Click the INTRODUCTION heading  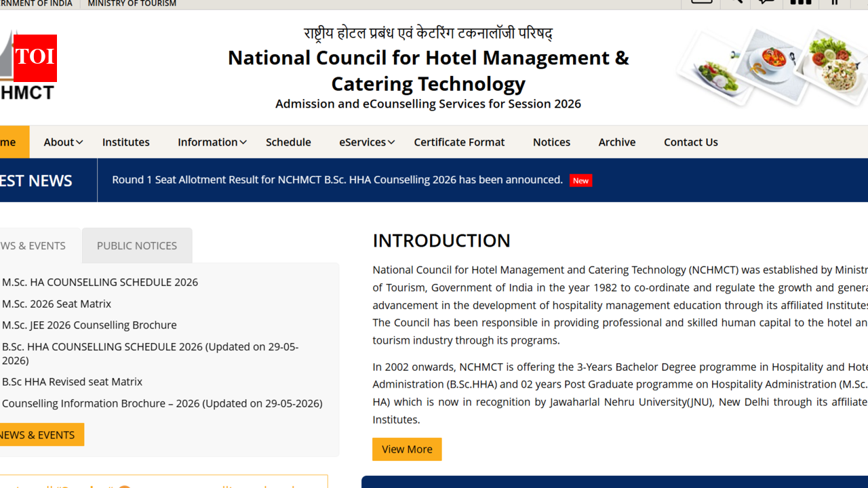(441, 241)
